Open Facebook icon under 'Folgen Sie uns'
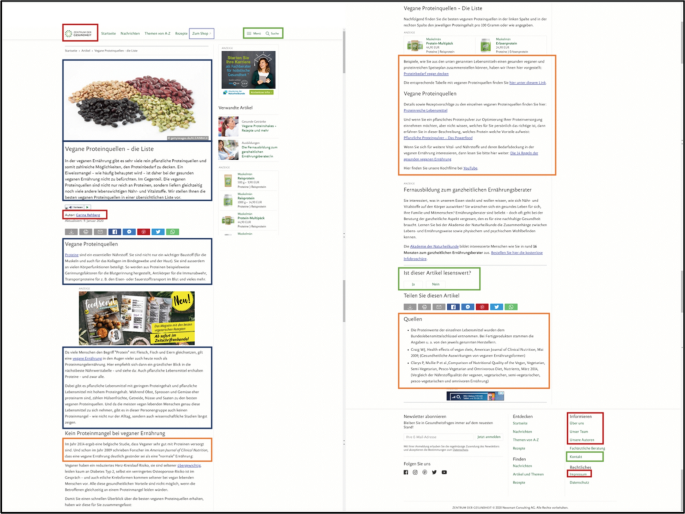Screen dimensions: 685x514 [406, 472]
